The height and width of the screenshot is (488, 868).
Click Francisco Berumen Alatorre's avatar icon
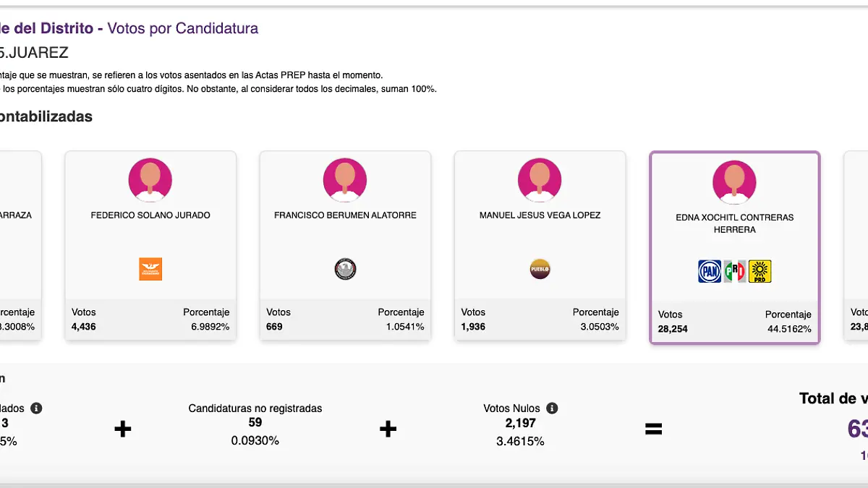[x=345, y=179]
